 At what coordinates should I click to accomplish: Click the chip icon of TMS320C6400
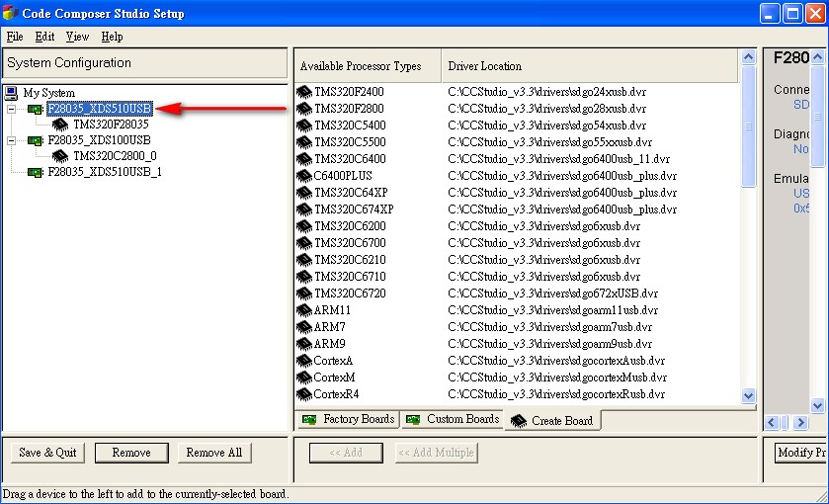click(x=304, y=159)
